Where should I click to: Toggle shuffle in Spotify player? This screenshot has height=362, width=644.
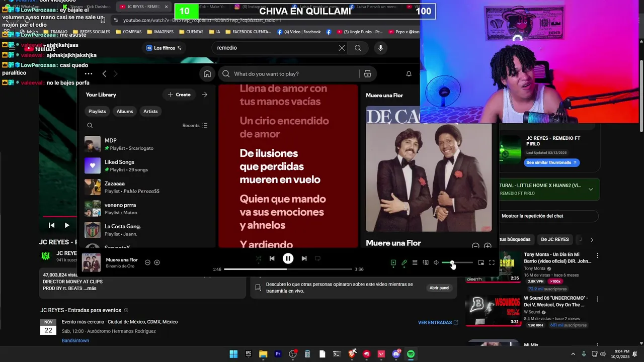(258, 258)
